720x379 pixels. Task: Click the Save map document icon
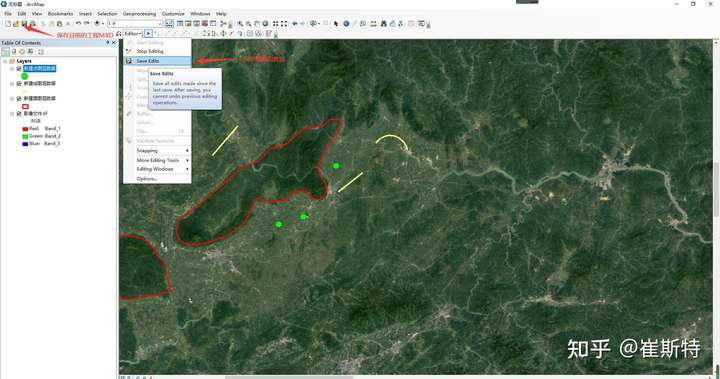pos(24,23)
